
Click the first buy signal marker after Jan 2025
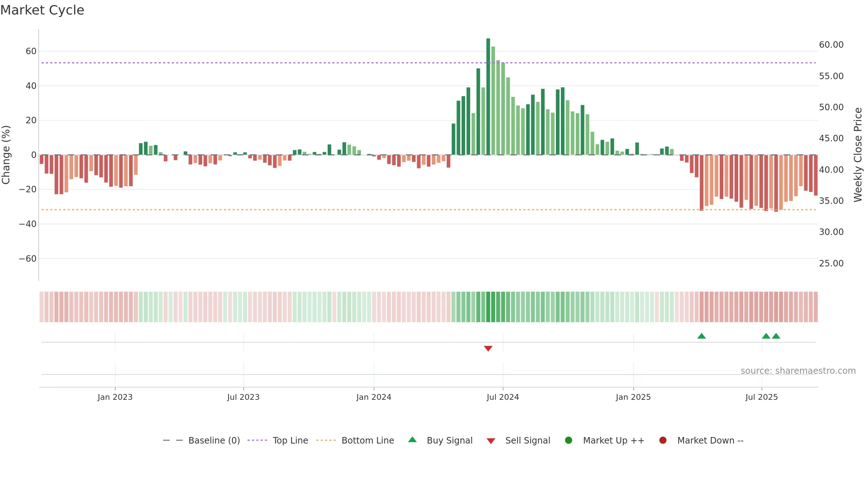702,336
